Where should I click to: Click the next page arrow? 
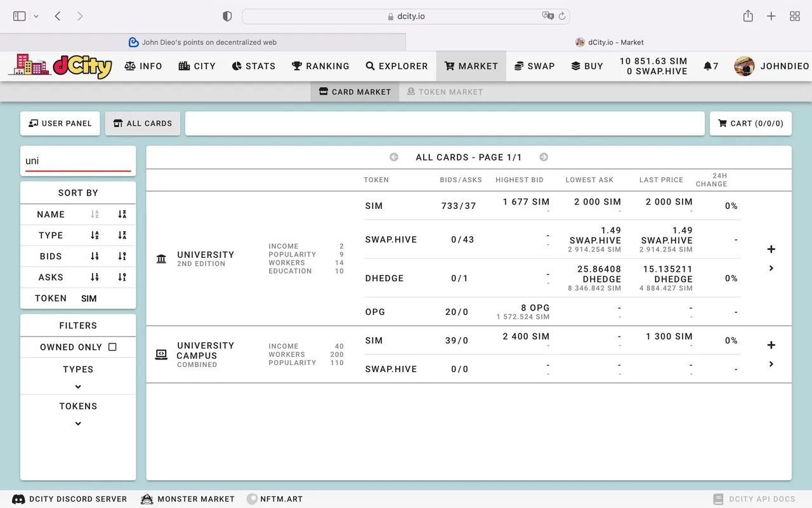point(544,157)
